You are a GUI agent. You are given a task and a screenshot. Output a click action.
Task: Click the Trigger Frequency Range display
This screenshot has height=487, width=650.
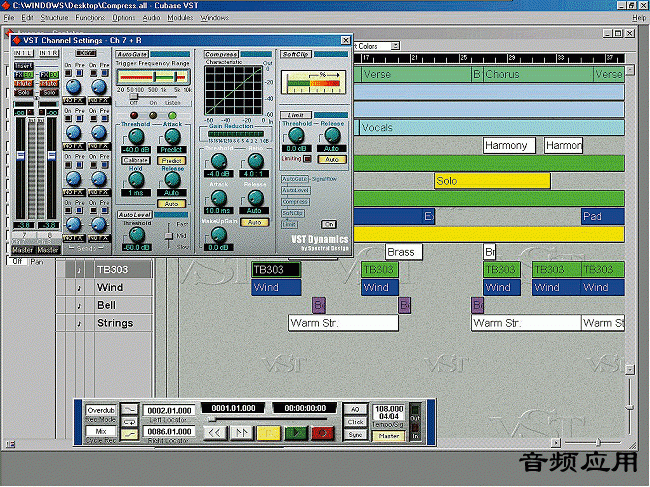click(x=153, y=77)
